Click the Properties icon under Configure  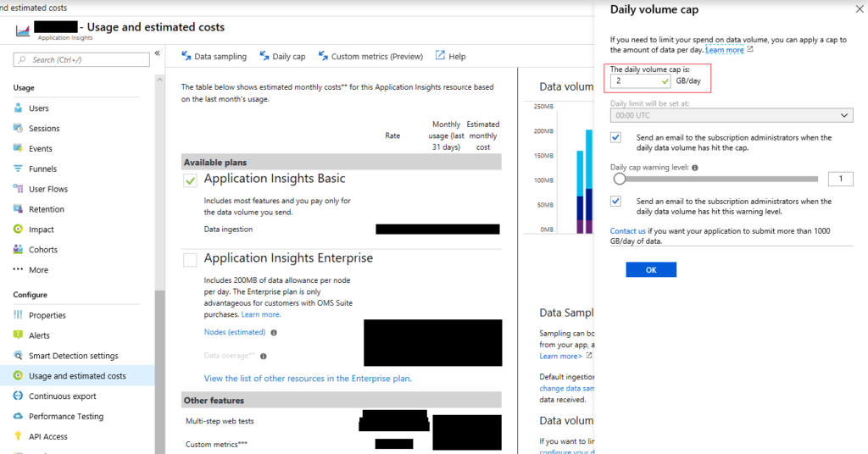tap(19, 314)
